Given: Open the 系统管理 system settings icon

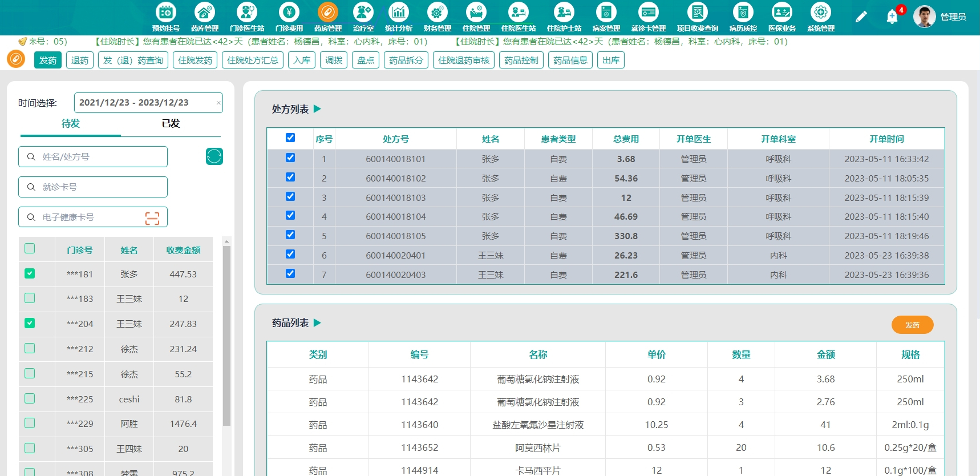Looking at the screenshot, I should click(x=820, y=13).
